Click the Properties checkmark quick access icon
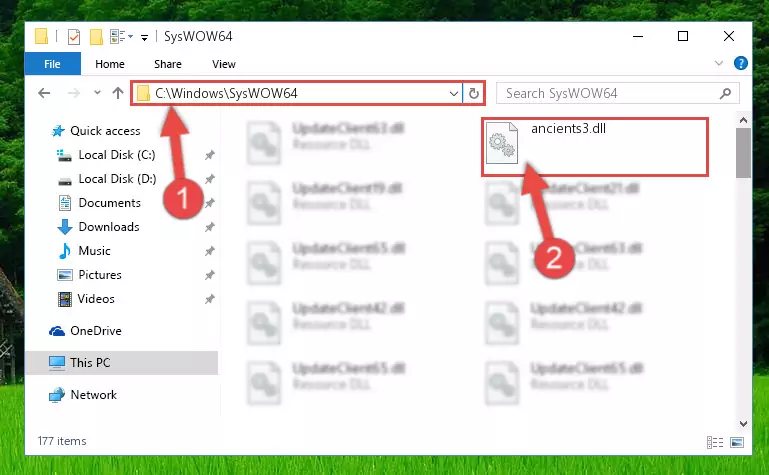 74,37
